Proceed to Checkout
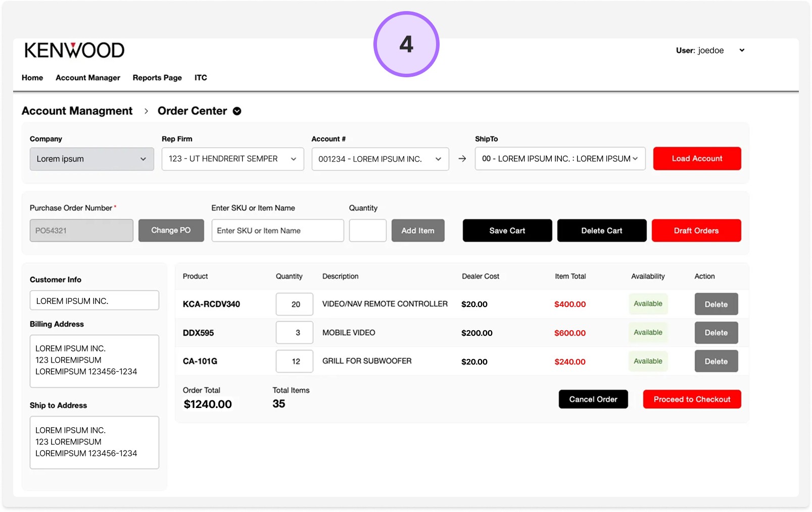This screenshot has width=812, height=512. pyautogui.click(x=692, y=399)
